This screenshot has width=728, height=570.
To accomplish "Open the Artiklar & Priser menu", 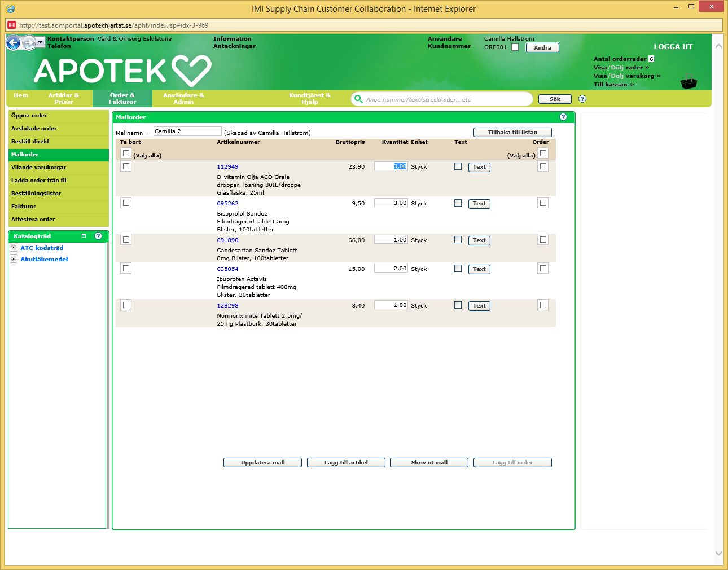I will (64, 98).
